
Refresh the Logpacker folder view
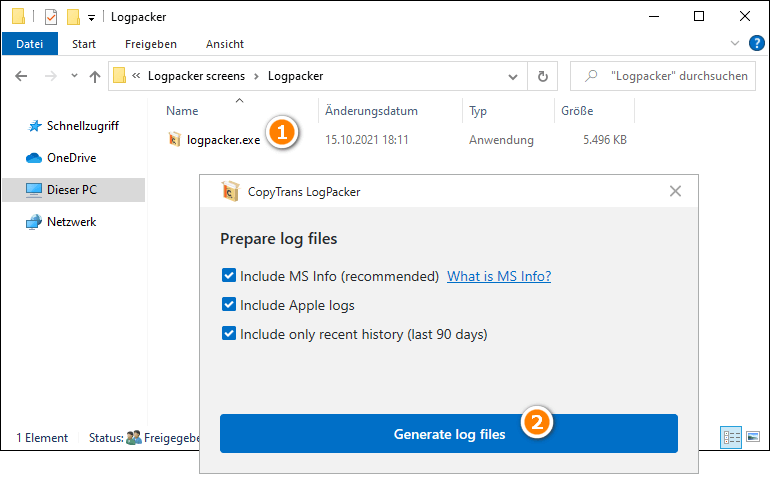tap(543, 76)
